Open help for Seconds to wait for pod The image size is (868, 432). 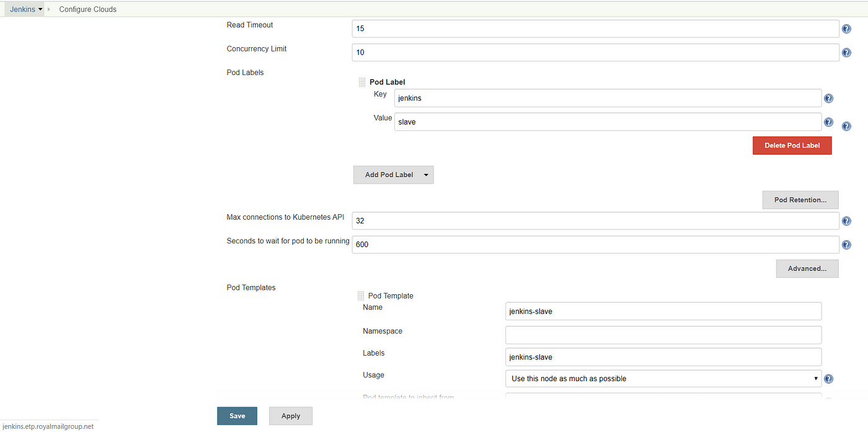(x=846, y=245)
